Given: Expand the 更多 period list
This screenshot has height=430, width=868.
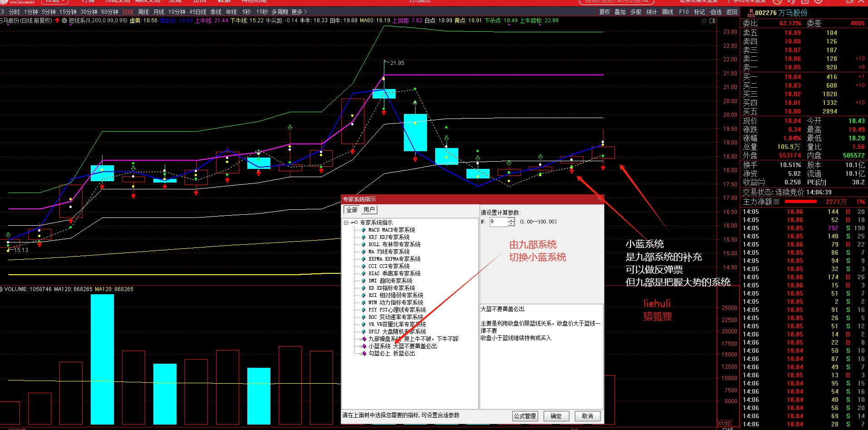Looking at the screenshot, I should [299, 12].
